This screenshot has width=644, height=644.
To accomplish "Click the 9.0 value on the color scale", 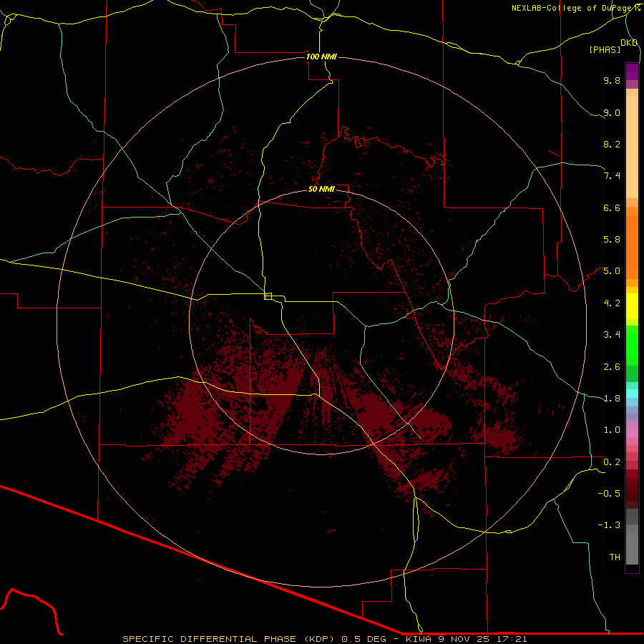I will [612, 112].
